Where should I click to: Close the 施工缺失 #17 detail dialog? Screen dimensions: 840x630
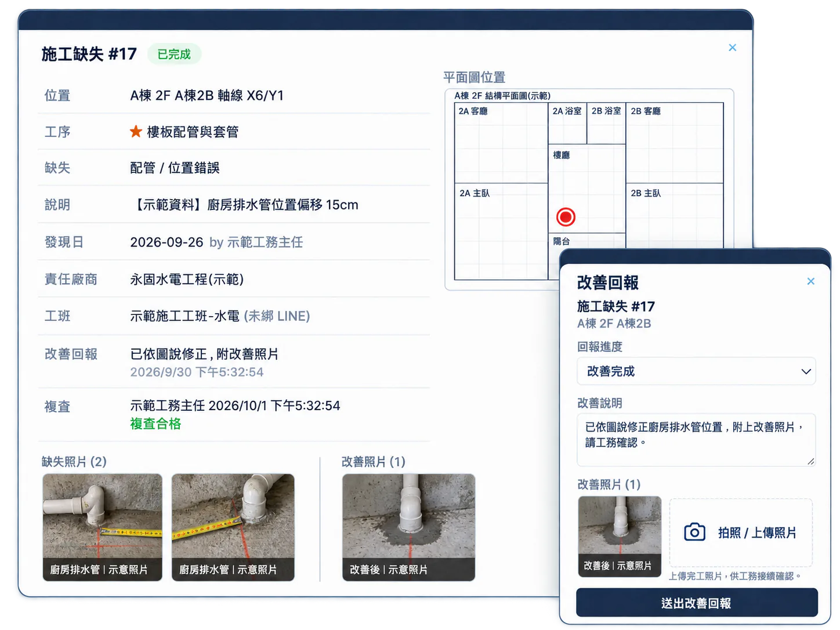click(x=732, y=48)
